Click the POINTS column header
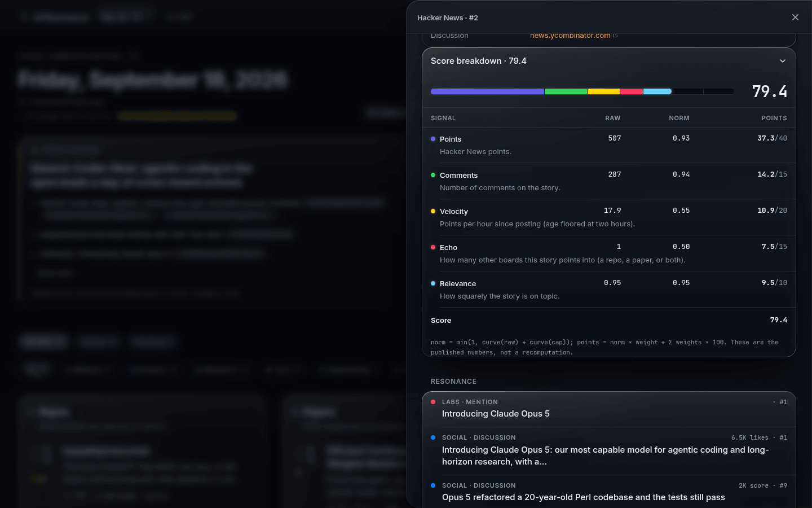This screenshot has height=508, width=812. pos(774,118)
